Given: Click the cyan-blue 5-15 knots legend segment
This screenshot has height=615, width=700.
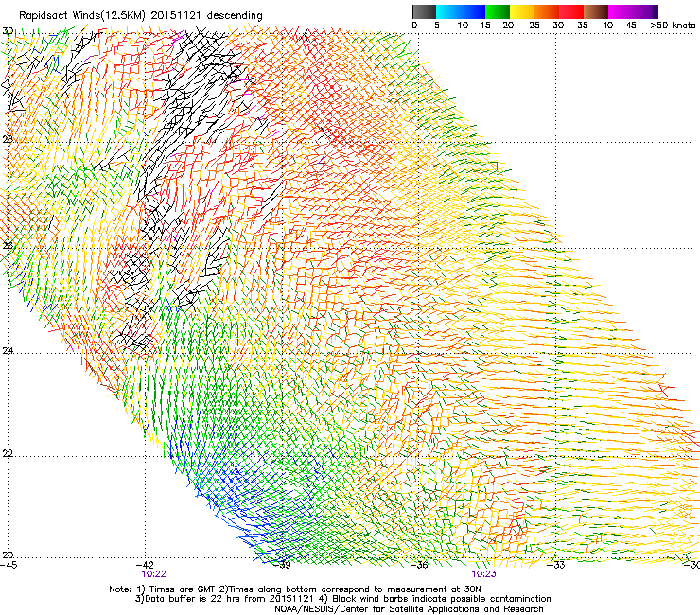Looking at the screenshot, I should point(461,11).
